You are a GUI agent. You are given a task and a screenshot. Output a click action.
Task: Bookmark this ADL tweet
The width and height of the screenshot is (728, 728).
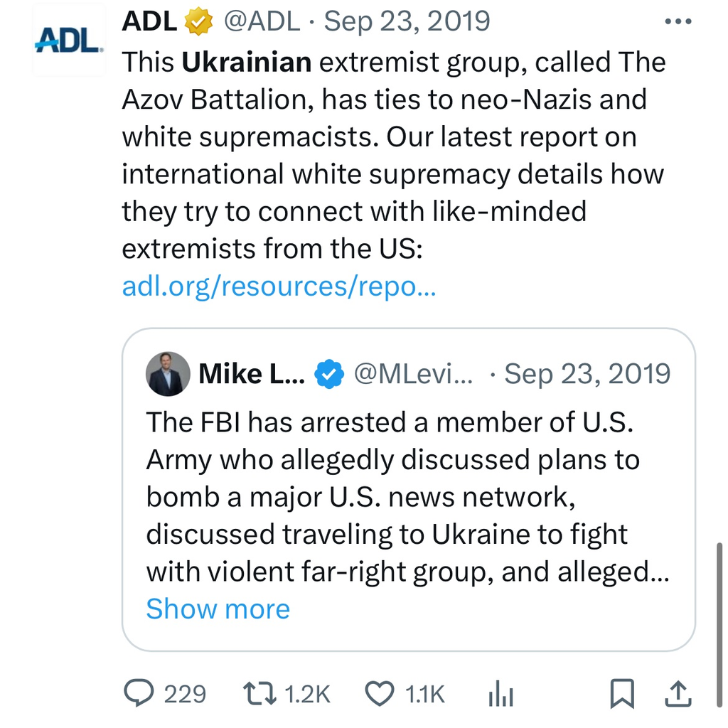tap(623, 693)
